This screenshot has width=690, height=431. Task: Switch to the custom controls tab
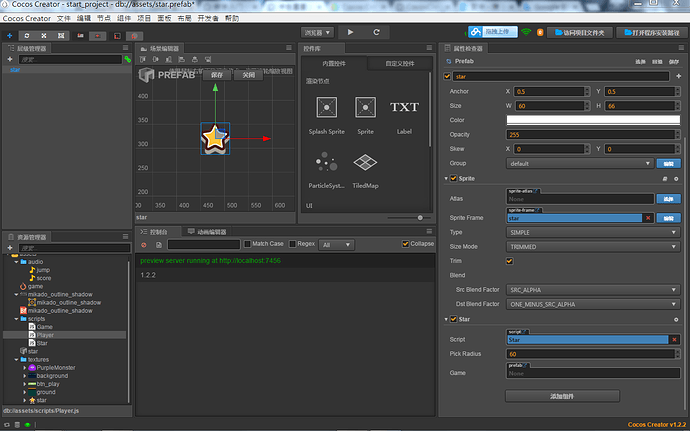(400, 64)
